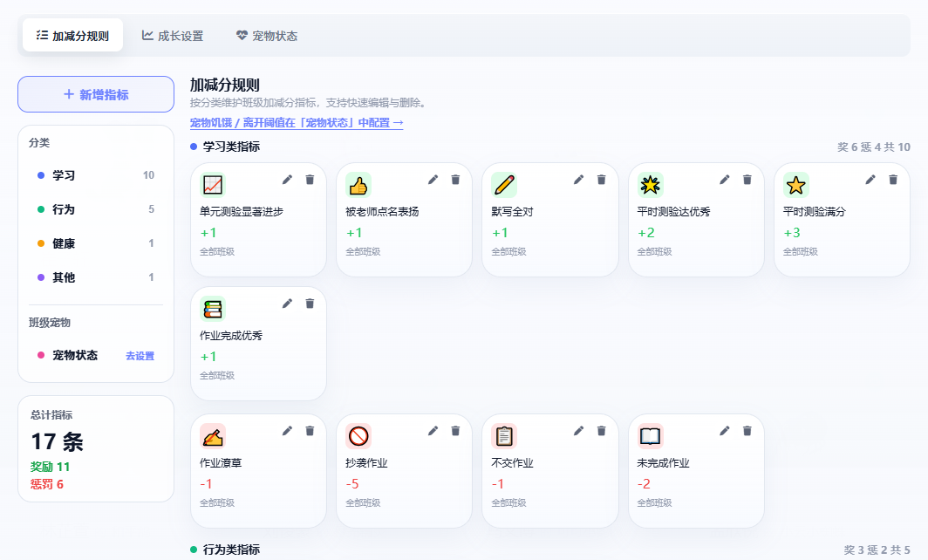Viewport: 928px width, 560px height.
Task: Click the writing icon on 作业潦草 card
Action: click(x=213, y=436)
